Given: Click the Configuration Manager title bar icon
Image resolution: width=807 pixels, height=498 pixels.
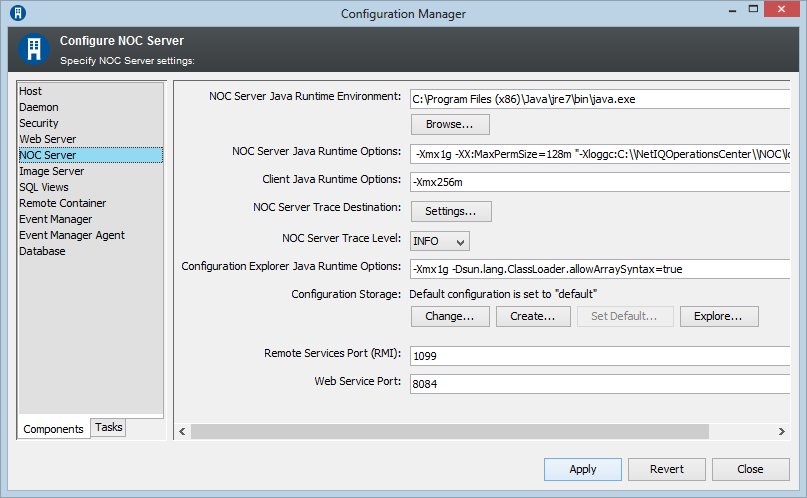Looking at the screenshot, I should (x=18, y=13).
